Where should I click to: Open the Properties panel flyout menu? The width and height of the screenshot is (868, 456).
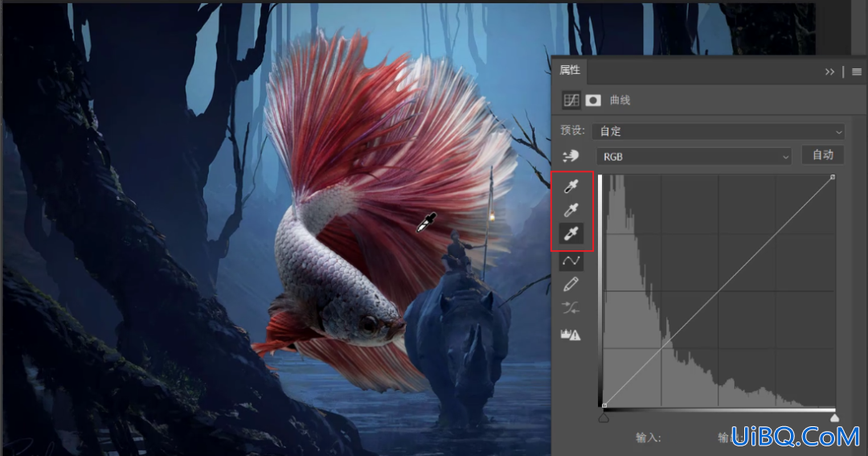(857, 72)
